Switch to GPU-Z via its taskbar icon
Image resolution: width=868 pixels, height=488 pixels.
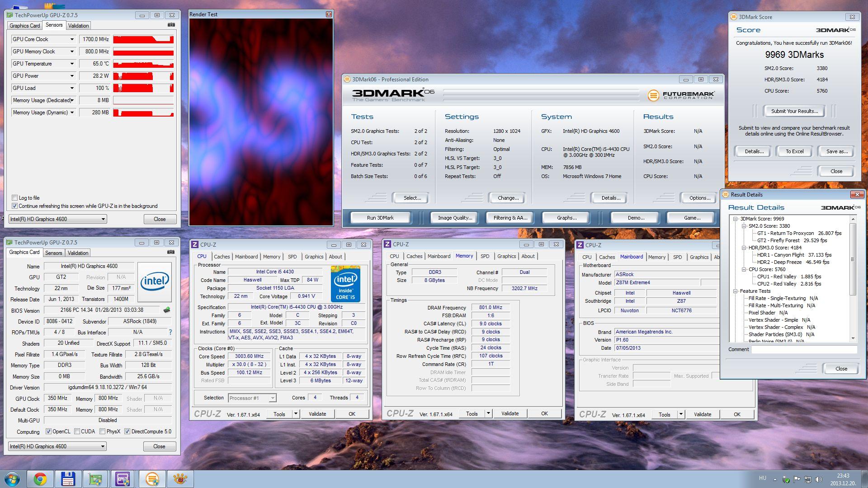95,479
